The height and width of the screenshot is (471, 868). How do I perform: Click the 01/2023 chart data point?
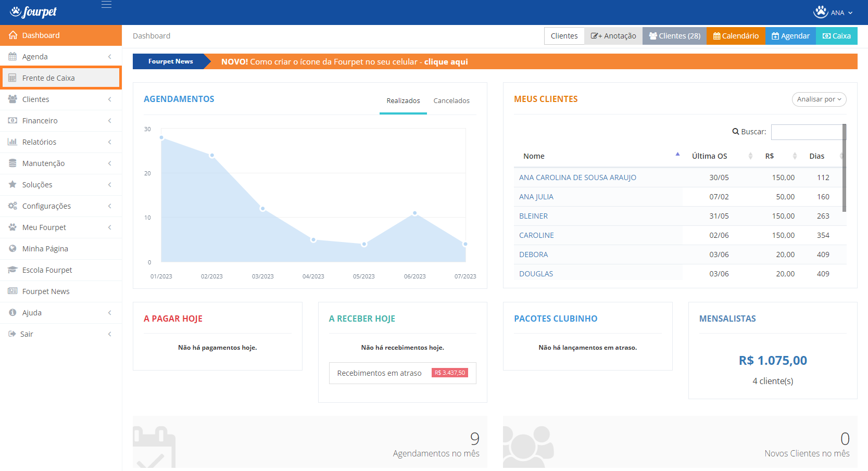pos(161,137)
